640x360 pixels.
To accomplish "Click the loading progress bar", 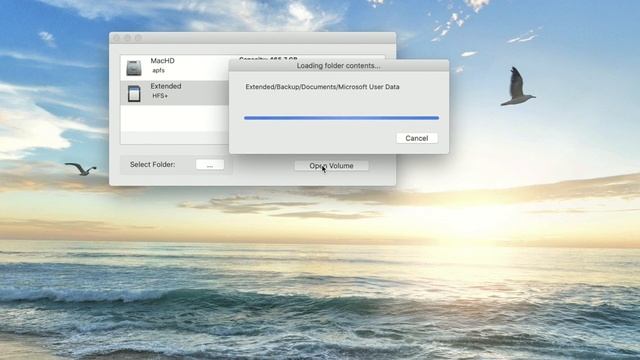I will [x=342, y=118].
